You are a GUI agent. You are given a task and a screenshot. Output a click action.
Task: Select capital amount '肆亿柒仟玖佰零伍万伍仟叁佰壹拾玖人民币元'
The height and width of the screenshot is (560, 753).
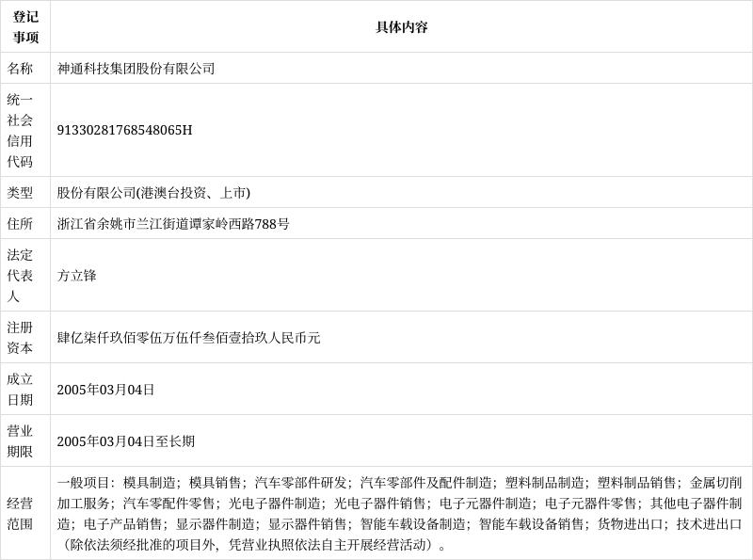189,338
